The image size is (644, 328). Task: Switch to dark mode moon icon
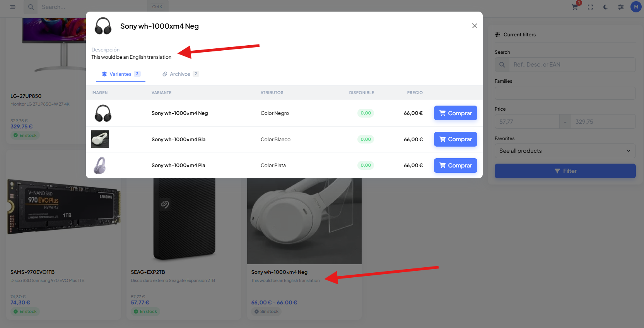click(605, 7)
